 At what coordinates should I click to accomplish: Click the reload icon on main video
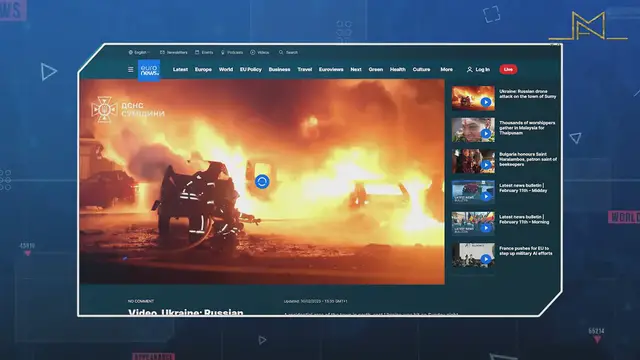[x=262, y=182]
